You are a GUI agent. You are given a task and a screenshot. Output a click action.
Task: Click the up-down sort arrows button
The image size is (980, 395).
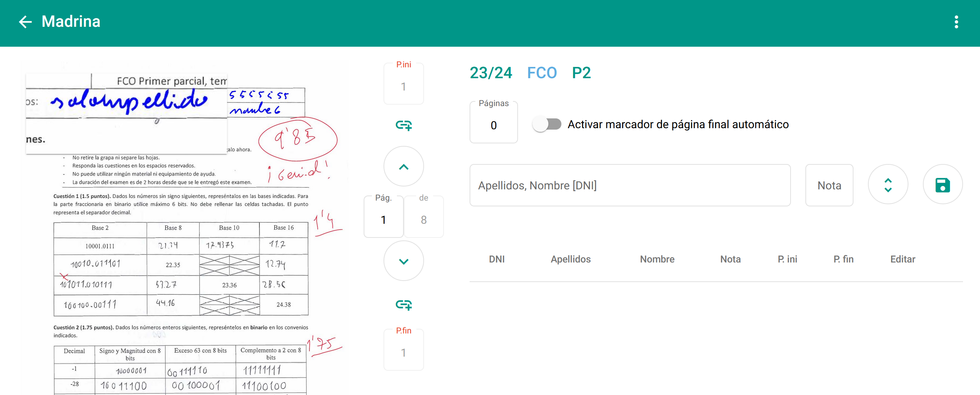pos(887,185)
